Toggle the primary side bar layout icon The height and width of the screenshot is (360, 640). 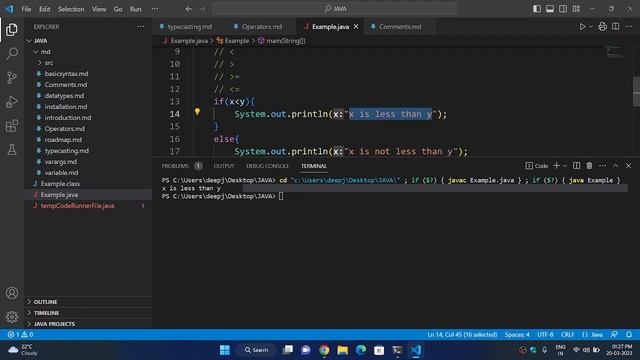click(x=537, y=9)
